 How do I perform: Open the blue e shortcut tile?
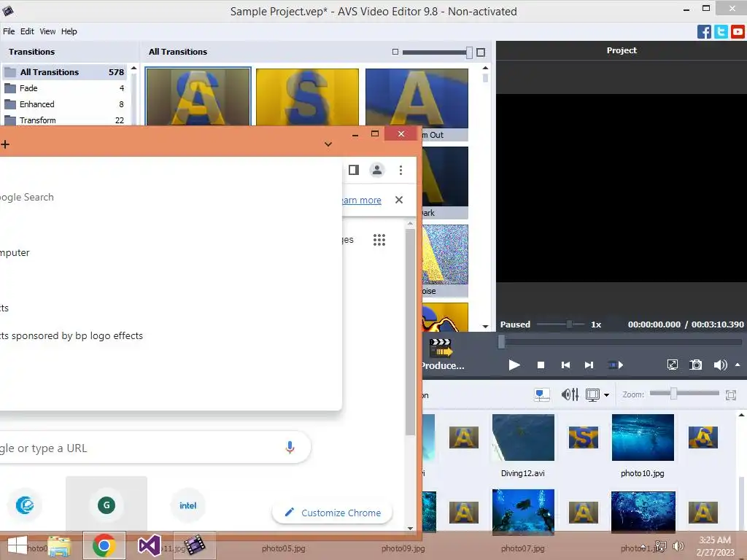point(25,505)
